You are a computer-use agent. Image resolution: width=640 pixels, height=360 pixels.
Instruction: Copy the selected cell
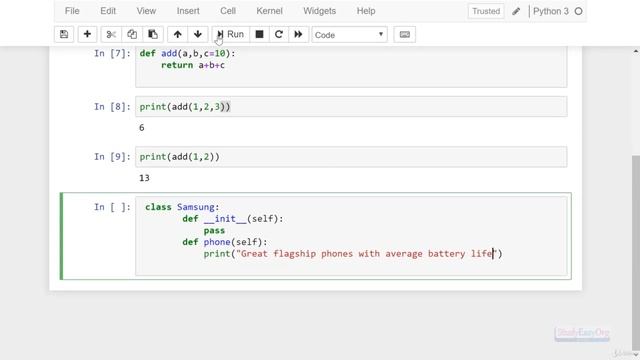tap(132, 34)
